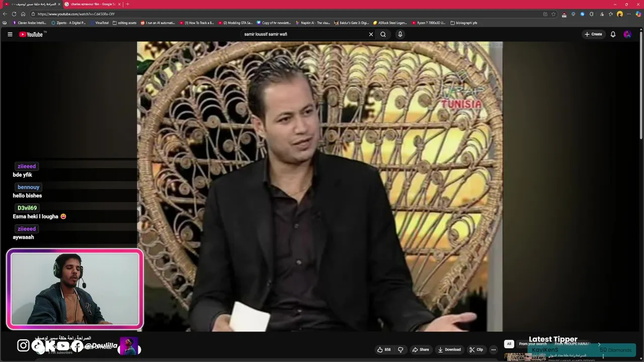Open the browser profile avatar
644x362 pixels.
[x=620, y=14]
